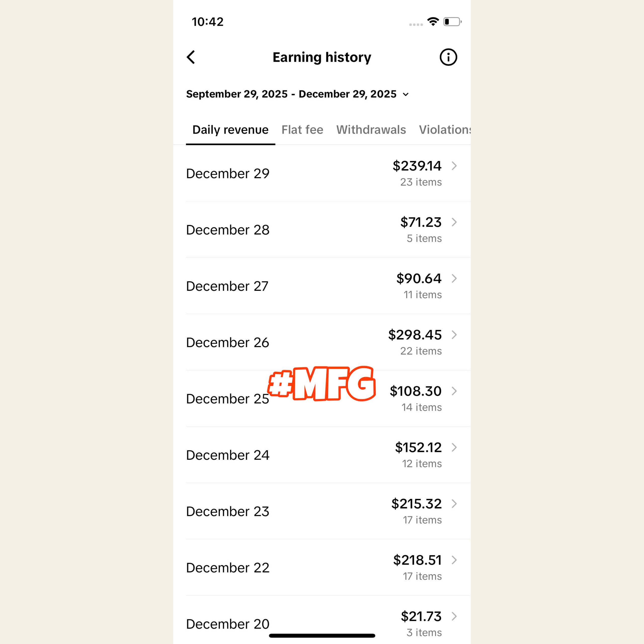Open the Violations tab
The image size is (644, 644).
coord(445,130)
